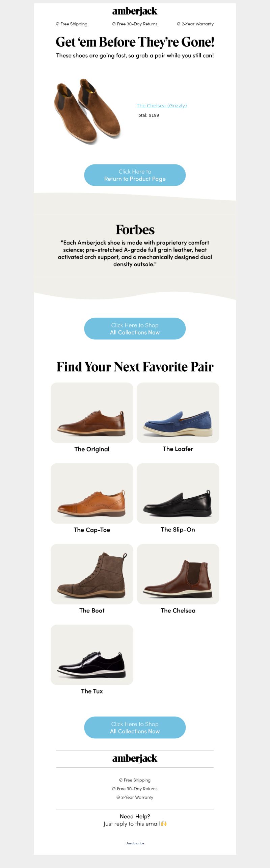
Task: View The Tux patent shoe tile
Action: (92, 655)
